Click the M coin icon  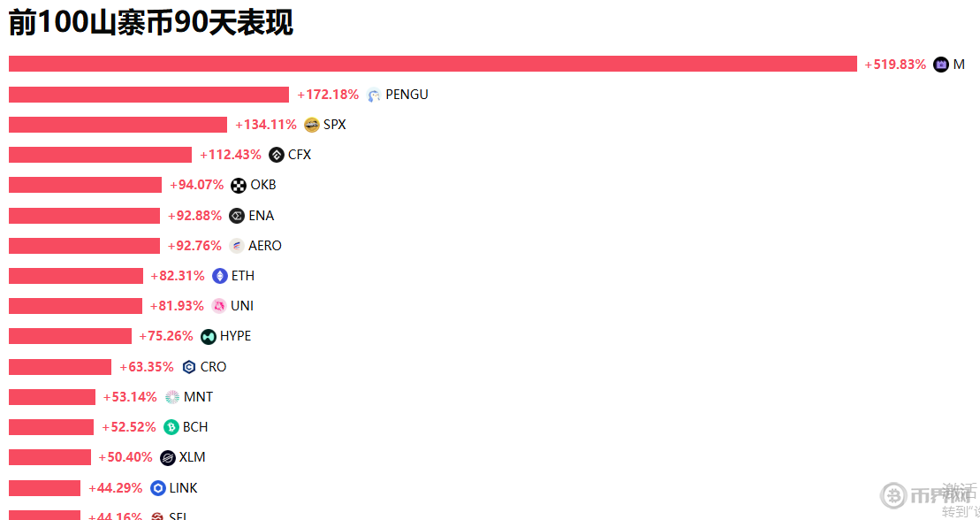(941, 65)
